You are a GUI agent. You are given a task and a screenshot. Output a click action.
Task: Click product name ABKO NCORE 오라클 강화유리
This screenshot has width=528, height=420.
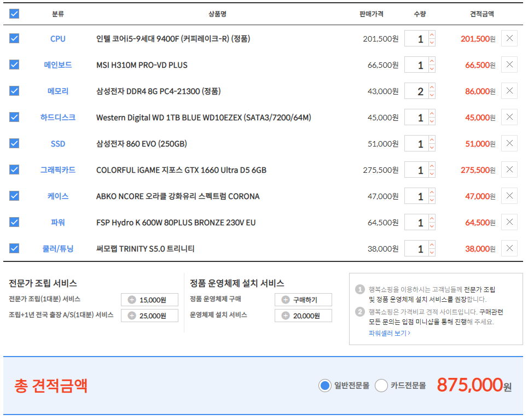pos(178,196)
